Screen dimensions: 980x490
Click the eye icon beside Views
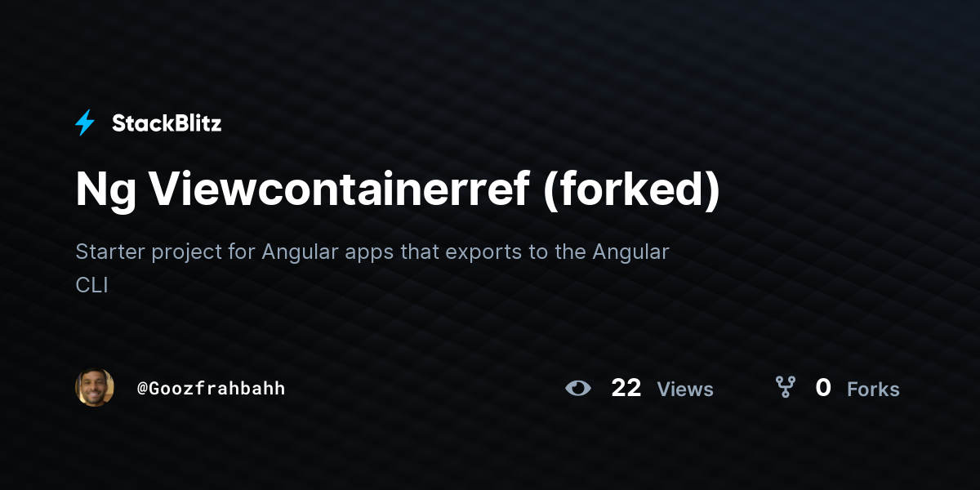pos(578,388)
